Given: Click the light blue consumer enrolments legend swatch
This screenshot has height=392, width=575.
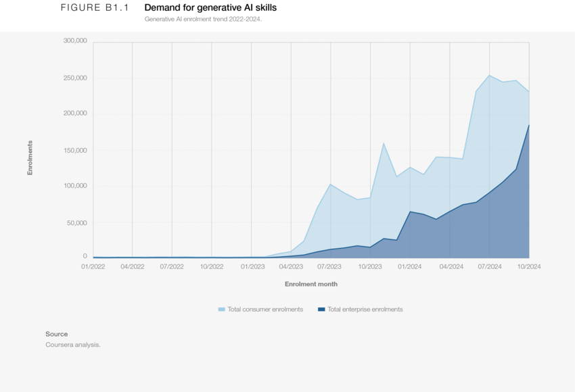Looking at the screenshot, I should coord(221,309).
